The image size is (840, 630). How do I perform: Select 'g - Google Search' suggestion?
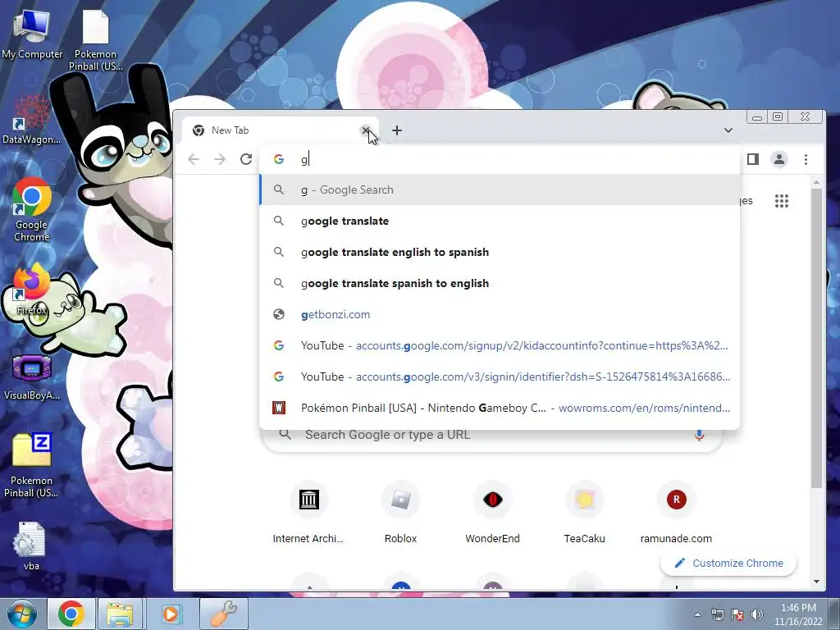[500, 189]
